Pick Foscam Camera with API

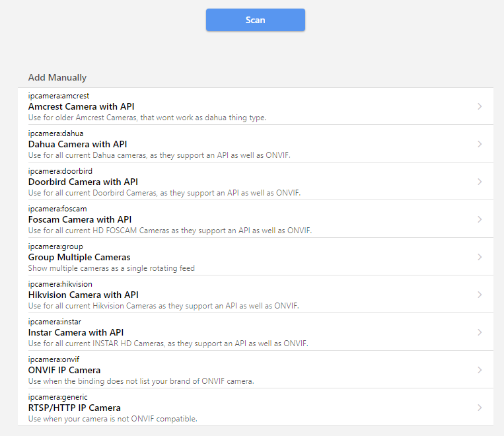coord(80,219)
